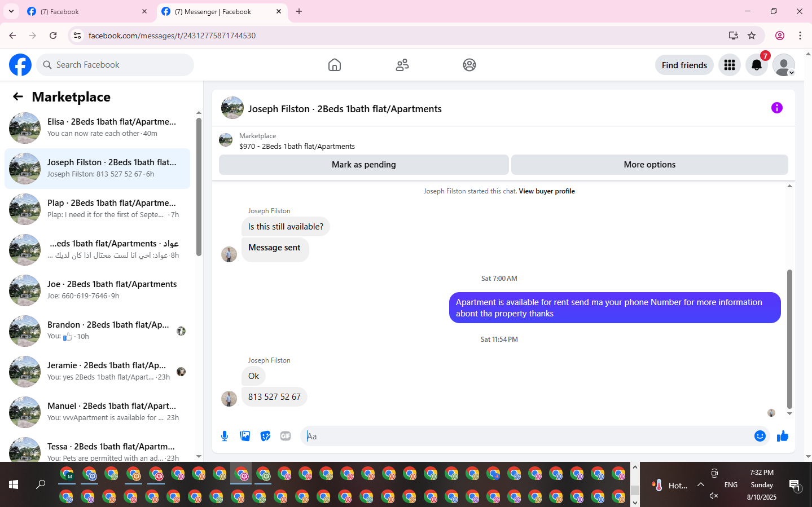Open Brandon's conversation
The image size is (812, 507).
(x=97, y=331)
